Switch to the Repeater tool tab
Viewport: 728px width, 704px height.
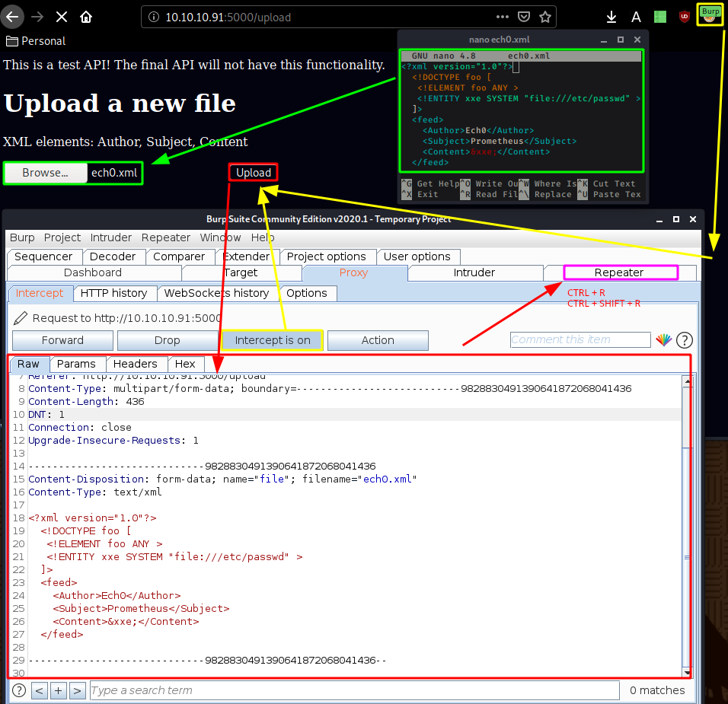pos(619,273)
